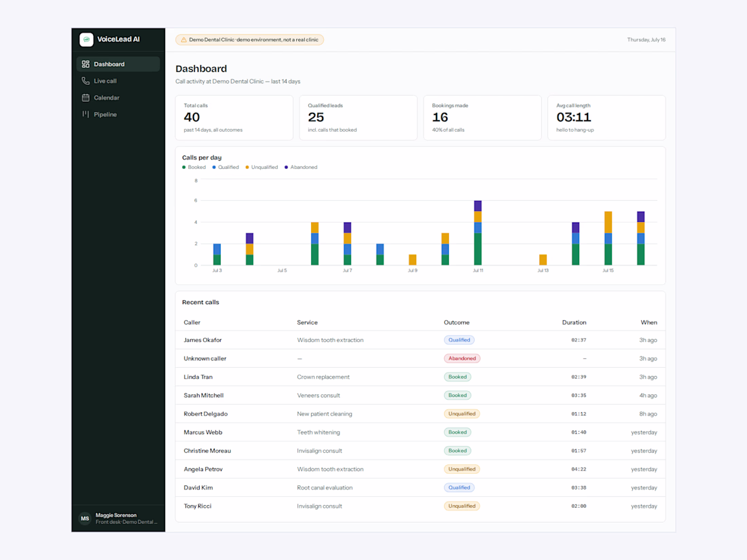Open James Okafor call row

[420, 340]
